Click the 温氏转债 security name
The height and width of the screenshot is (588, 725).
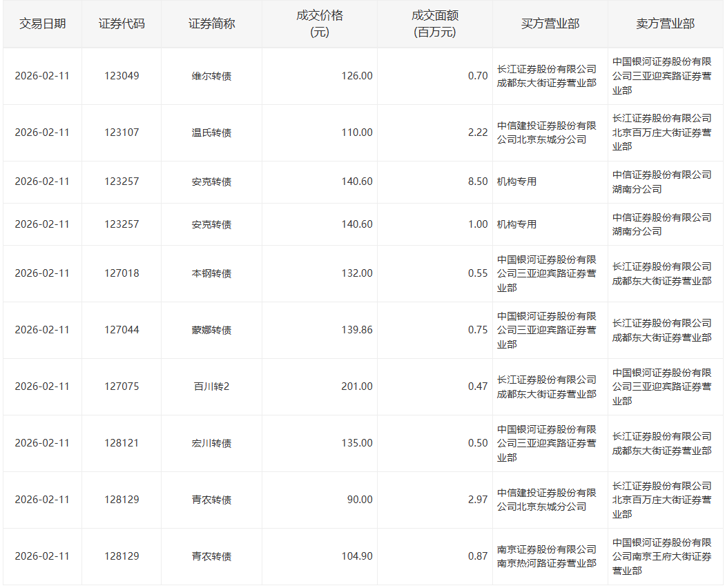point(211,133)
